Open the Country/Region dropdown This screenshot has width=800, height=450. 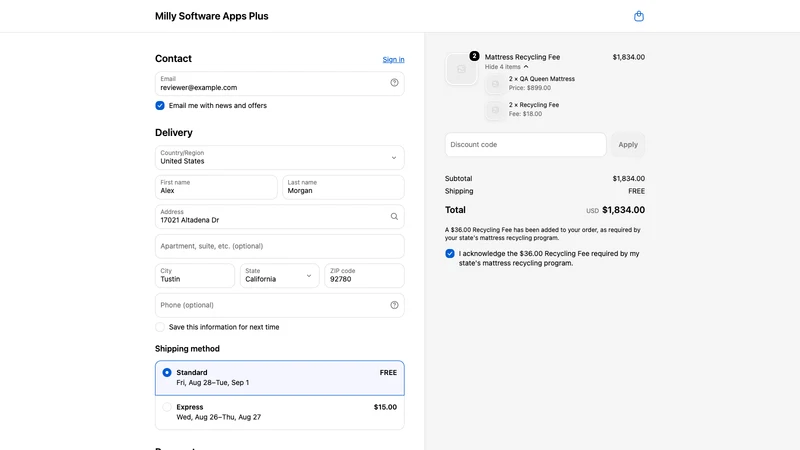[x=280, y=157]
